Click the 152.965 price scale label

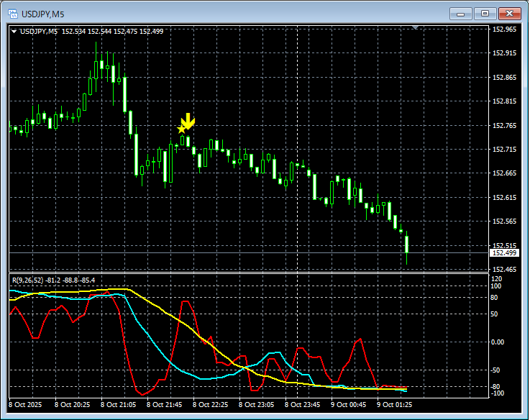coord(504,29)
